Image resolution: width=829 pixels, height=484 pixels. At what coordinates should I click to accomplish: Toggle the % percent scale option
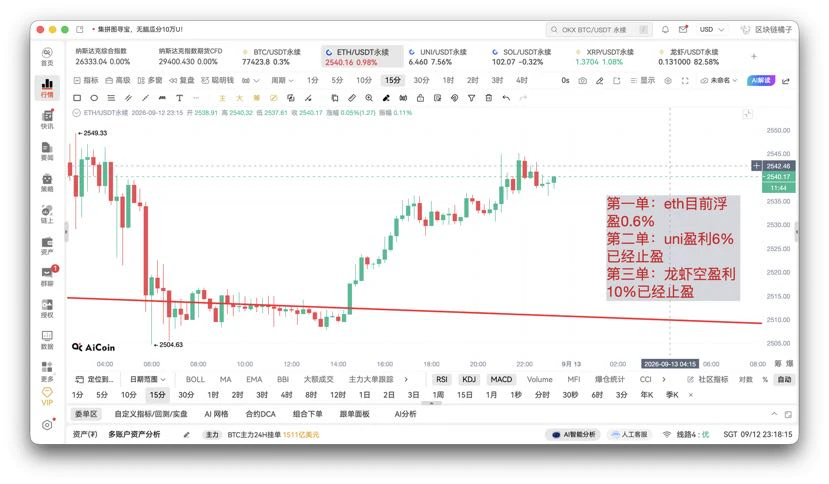coord(764,379)
